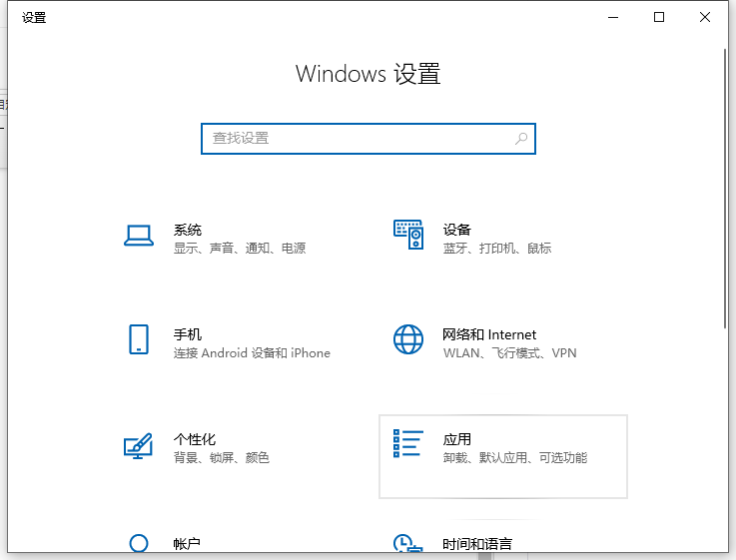
Task: Open the 设备 settings label
Action: pos(457,230)
